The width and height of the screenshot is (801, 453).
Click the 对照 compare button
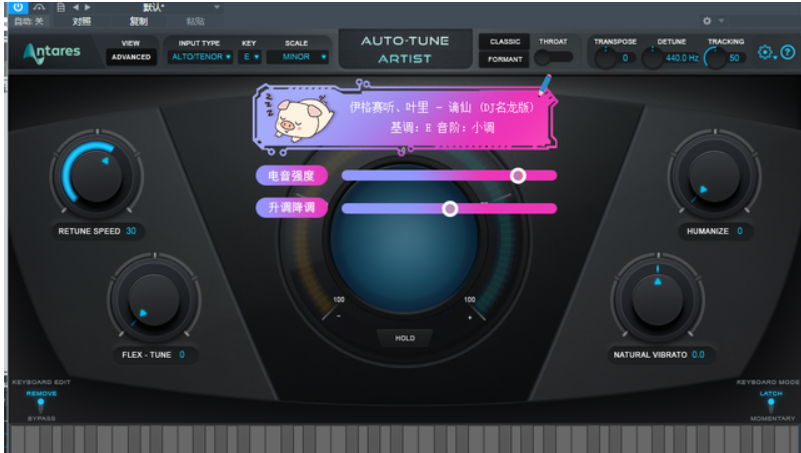click(82, 21)
